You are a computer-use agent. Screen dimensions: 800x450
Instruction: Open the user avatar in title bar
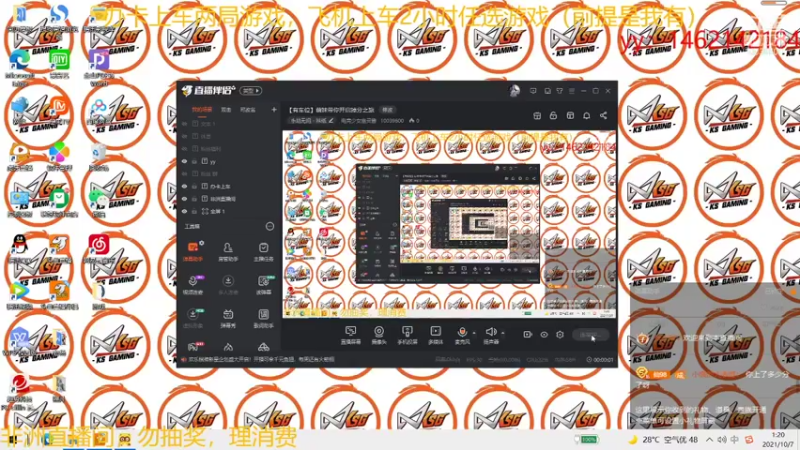pos(514,91)
